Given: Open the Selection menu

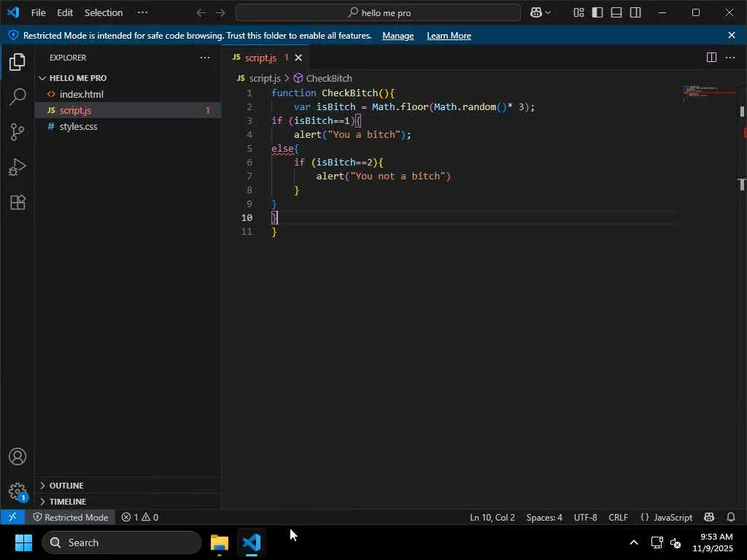Looking at the screenshot, I should 104,12.
